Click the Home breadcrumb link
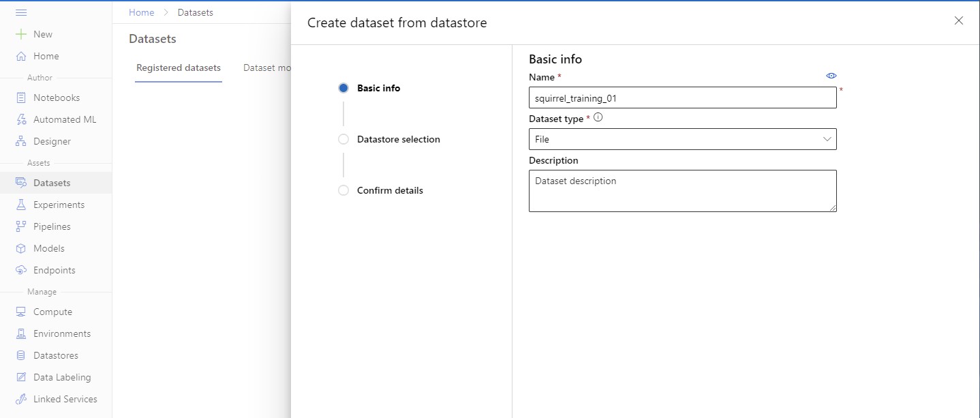Viewport: 980px width, 418px height. tap(141, 12)
